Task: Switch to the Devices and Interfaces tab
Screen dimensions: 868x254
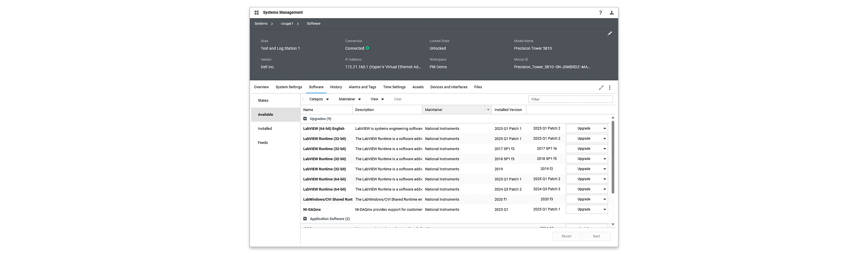Action: pyautogui.click(x=449, y=87)
